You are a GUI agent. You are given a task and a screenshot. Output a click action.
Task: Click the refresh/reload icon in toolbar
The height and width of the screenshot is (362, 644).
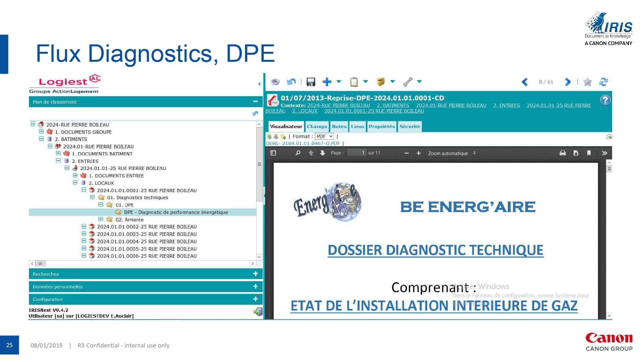[x=604, y=82]
